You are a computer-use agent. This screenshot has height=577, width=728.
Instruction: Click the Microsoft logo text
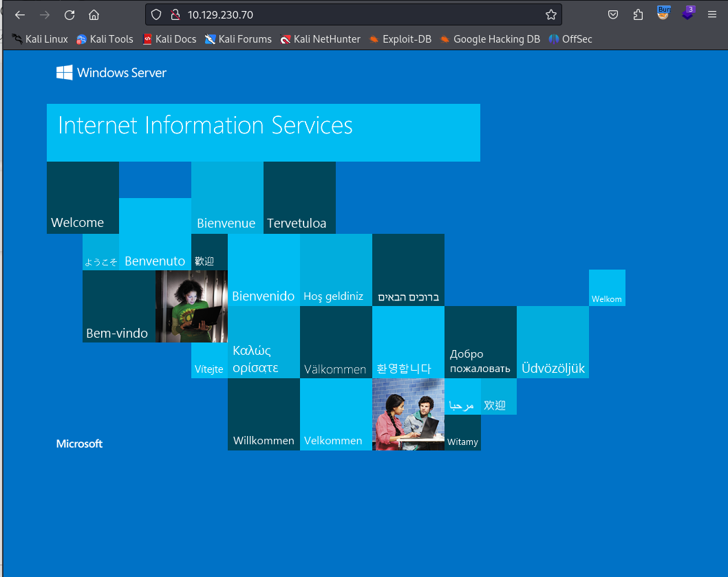79,444
